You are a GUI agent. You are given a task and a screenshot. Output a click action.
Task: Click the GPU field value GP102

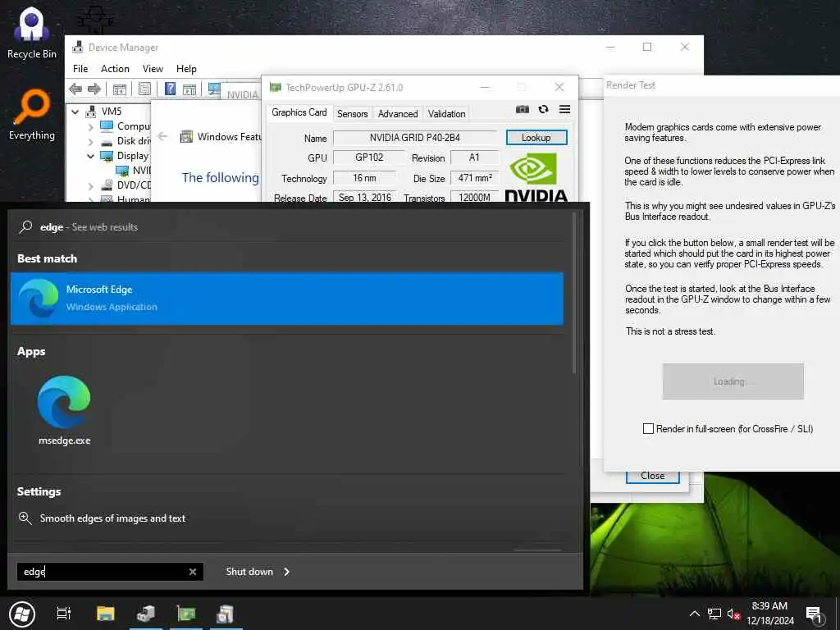tap(369, 157)
